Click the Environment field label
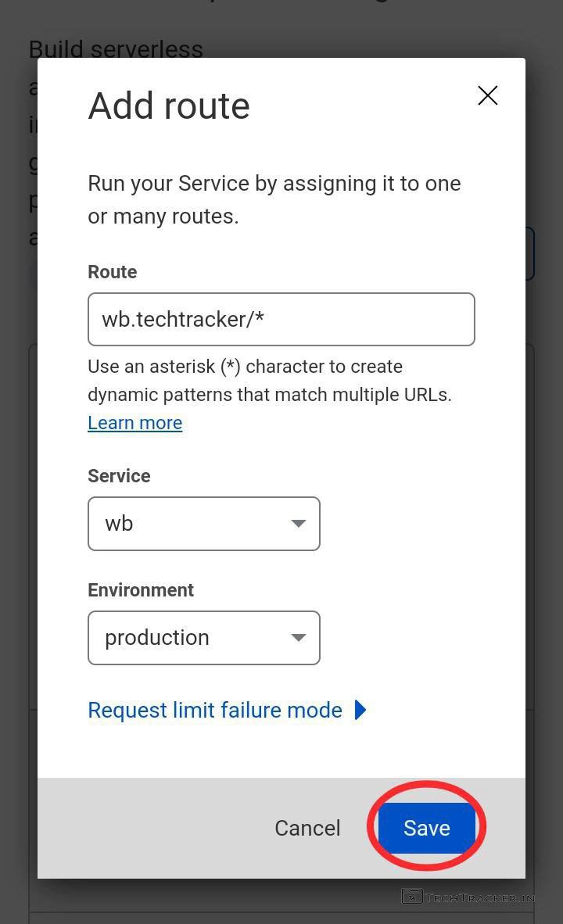This screenshot has height=924, width=563. tap(141, 590)
